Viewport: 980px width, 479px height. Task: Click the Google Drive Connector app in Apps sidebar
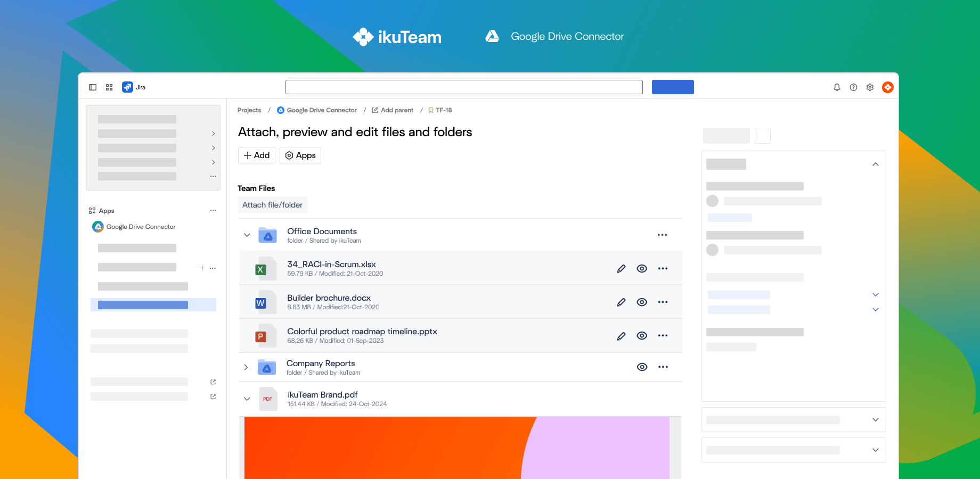click(x=141, y=226)
